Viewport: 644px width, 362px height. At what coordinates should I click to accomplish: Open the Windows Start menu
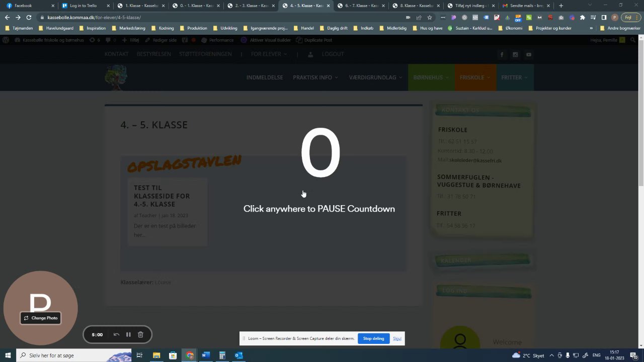(x=8, y=355)
